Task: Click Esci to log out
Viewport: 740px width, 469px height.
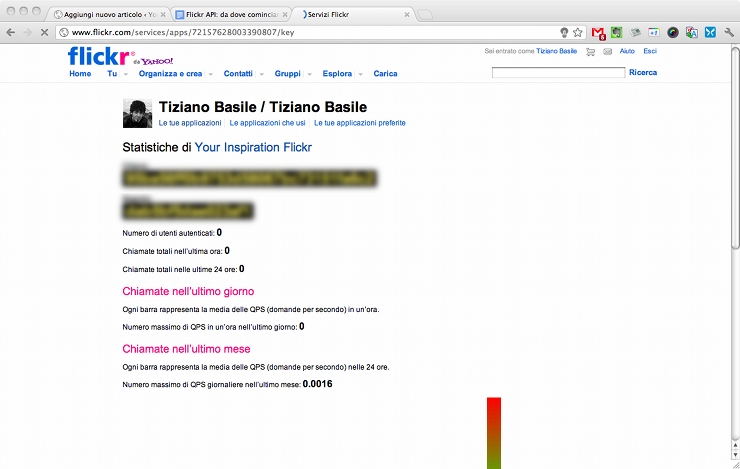Action: (x=650, y=51)
